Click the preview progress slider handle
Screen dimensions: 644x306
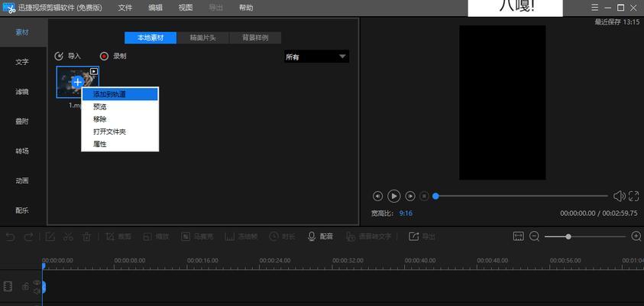click(435, 196)
